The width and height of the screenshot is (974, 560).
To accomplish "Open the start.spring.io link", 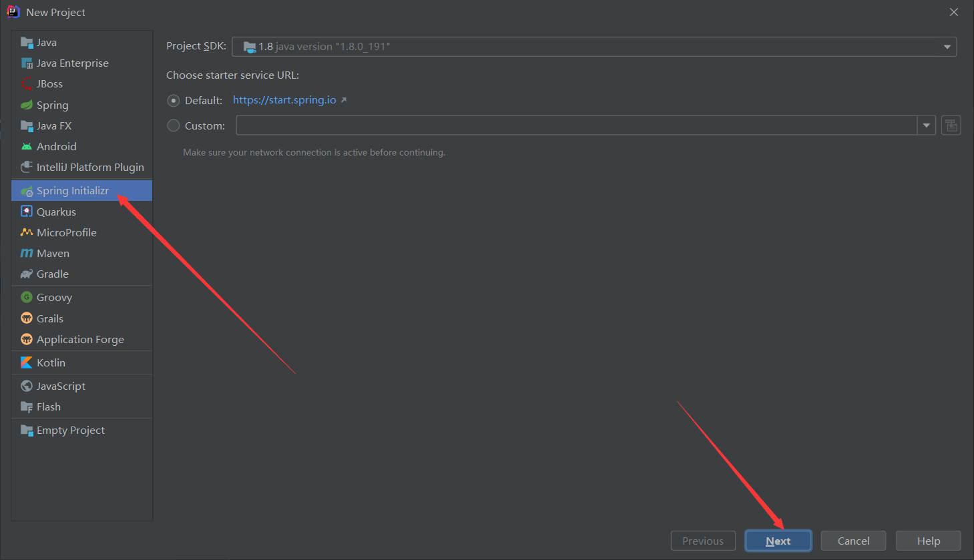I will [x=284, y=100].
